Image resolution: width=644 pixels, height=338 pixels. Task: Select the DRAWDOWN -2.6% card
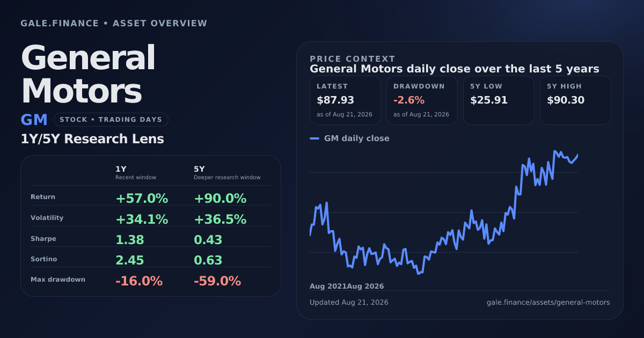[x=422, y=100]
